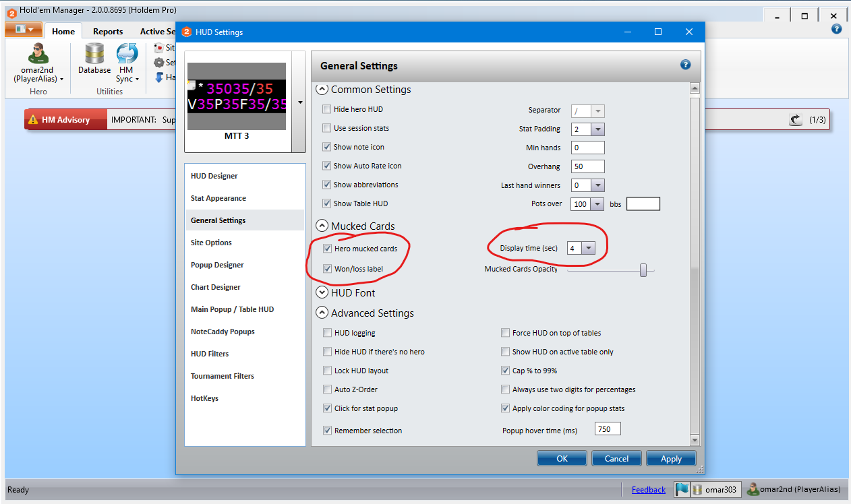Expand the HUD Font section
This screenshot has width=851, height=504.
322,293
